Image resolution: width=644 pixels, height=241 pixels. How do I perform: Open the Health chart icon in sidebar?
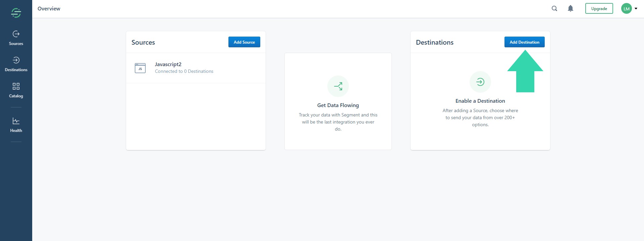point(16,121)
